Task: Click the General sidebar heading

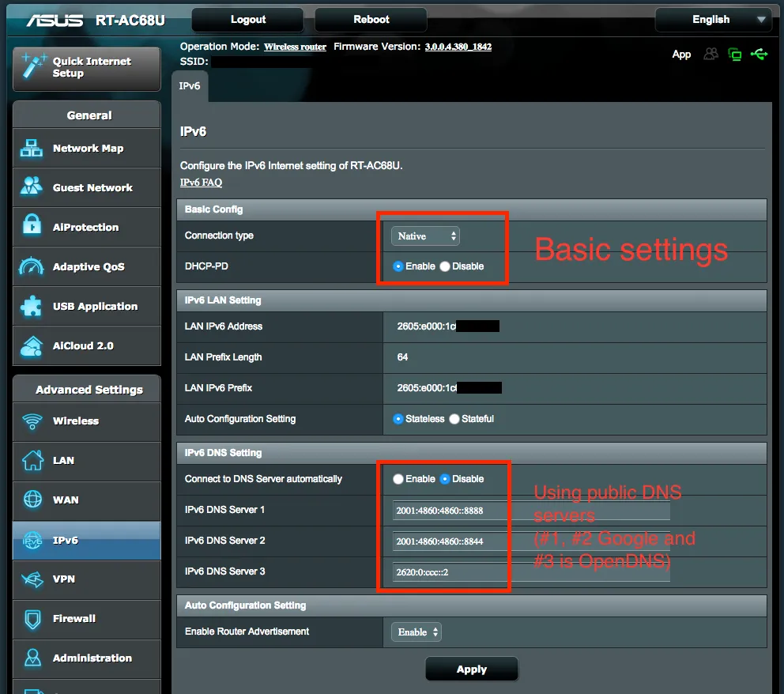Action: [x=89, y=115]
